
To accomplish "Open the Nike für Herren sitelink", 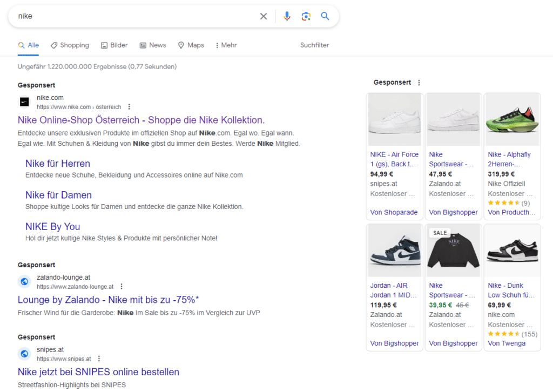I will (58, 164).
